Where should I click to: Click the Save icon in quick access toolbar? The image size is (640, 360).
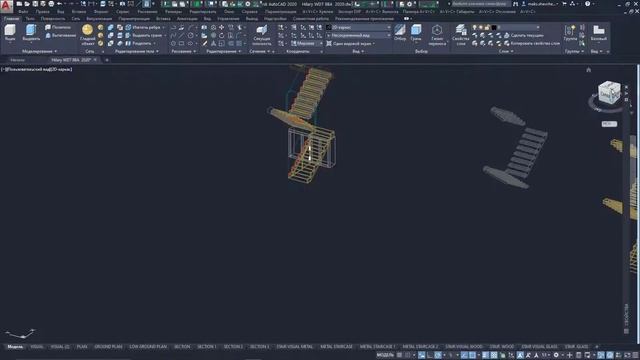(36, 4)
